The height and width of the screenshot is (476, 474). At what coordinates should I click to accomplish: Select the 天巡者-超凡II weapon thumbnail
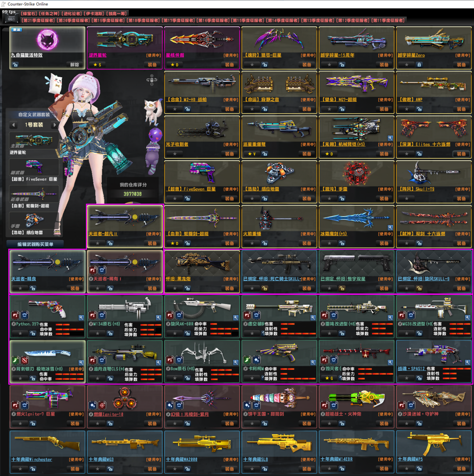[x=125, y=218]
